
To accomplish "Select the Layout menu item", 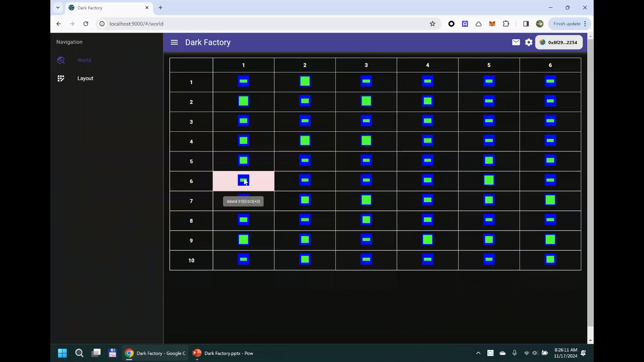I will pos(86,78).
